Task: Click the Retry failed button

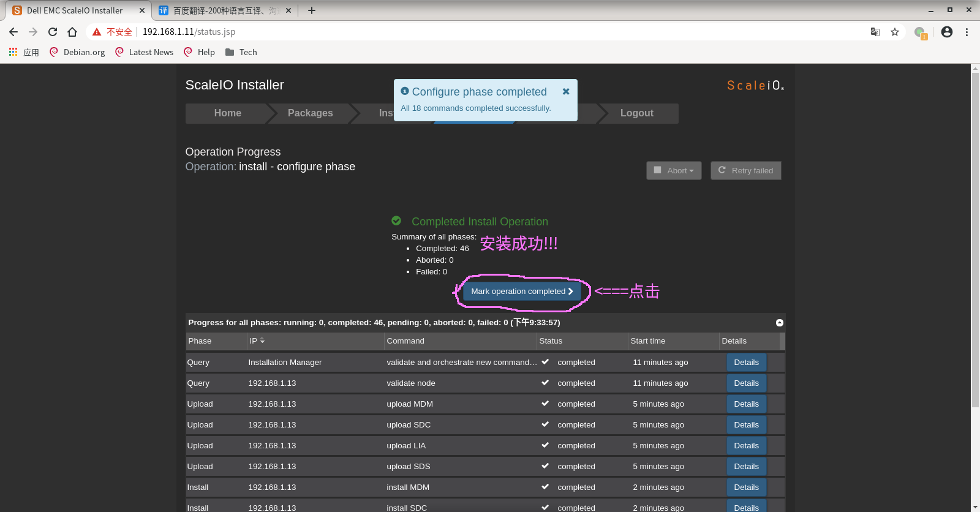Action: (745, 170)
